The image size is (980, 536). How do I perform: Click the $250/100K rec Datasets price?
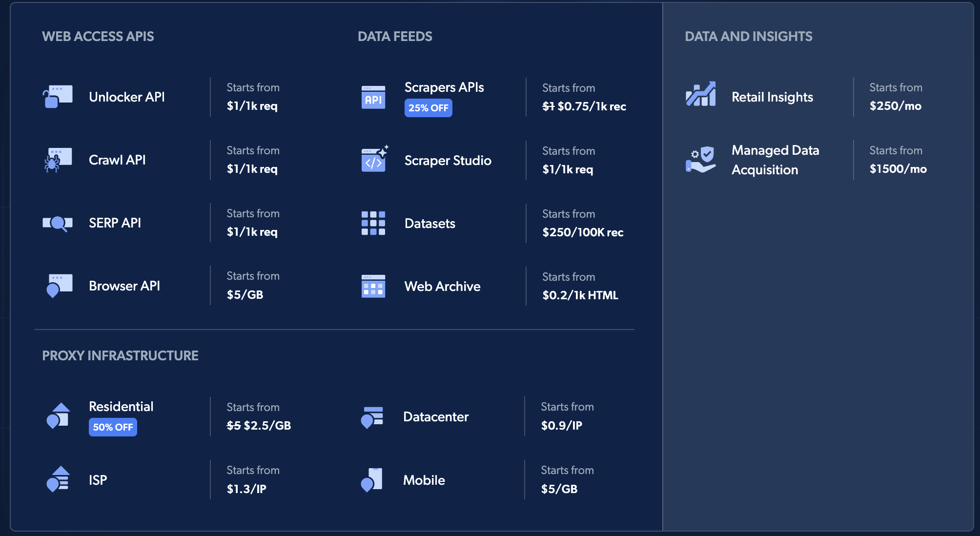tap(583, 232)
